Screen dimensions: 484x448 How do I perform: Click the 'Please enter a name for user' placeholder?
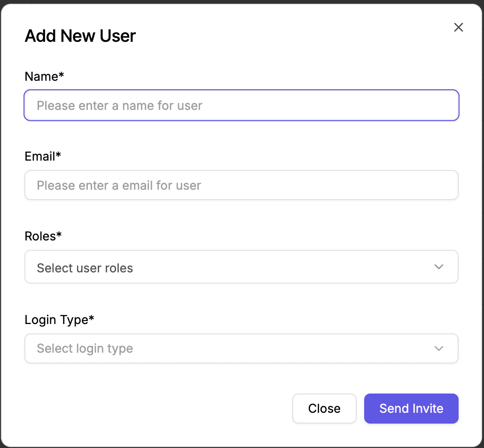tap(119, 106)
